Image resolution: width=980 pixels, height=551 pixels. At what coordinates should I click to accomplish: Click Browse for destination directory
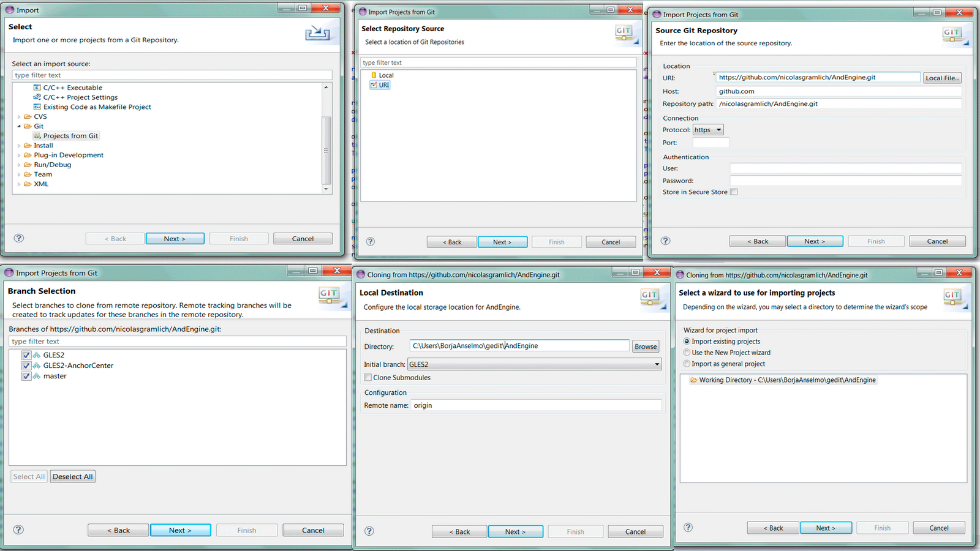click(646, 347)
